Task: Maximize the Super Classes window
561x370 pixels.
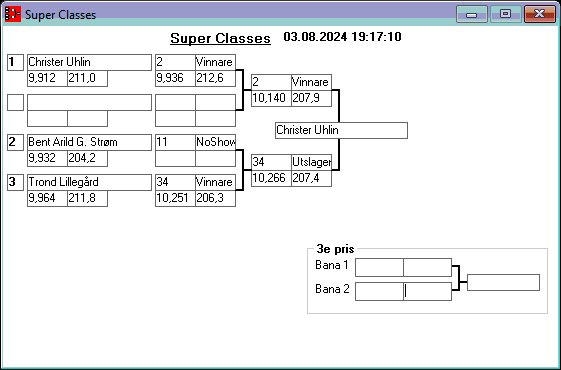Action: tap(505, 14)
